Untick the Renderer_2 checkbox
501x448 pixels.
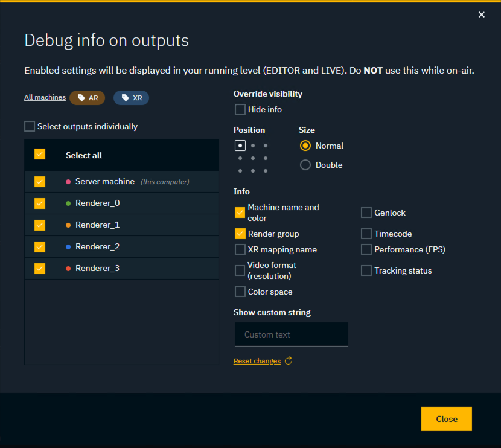point(40,247)
